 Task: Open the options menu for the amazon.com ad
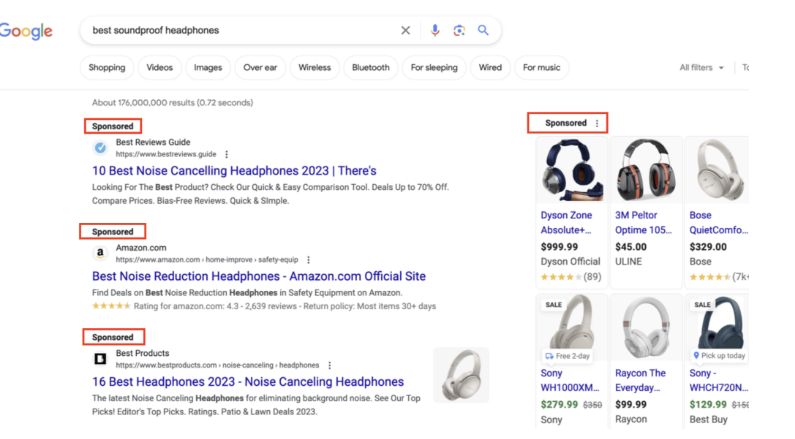coord(308,260)
